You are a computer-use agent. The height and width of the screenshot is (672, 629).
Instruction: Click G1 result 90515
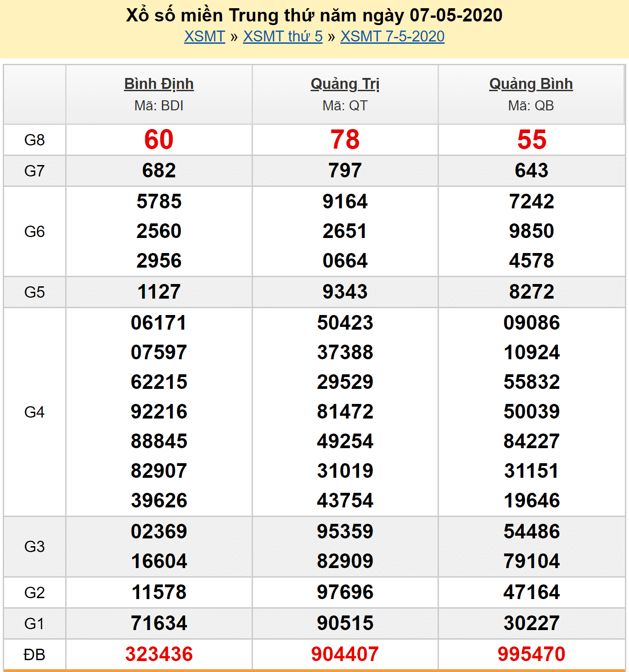point(345,623)
